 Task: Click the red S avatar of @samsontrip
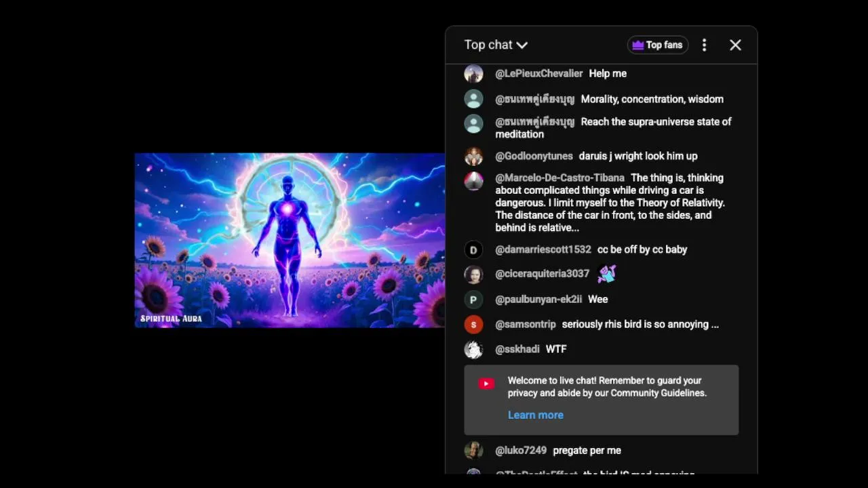473,325
